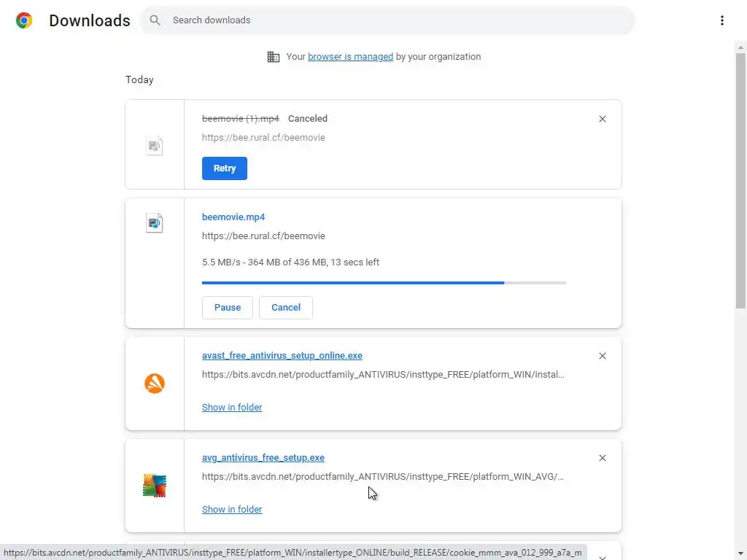
Task: Click the page vertical scrollbar
Action: coord(740,175)
